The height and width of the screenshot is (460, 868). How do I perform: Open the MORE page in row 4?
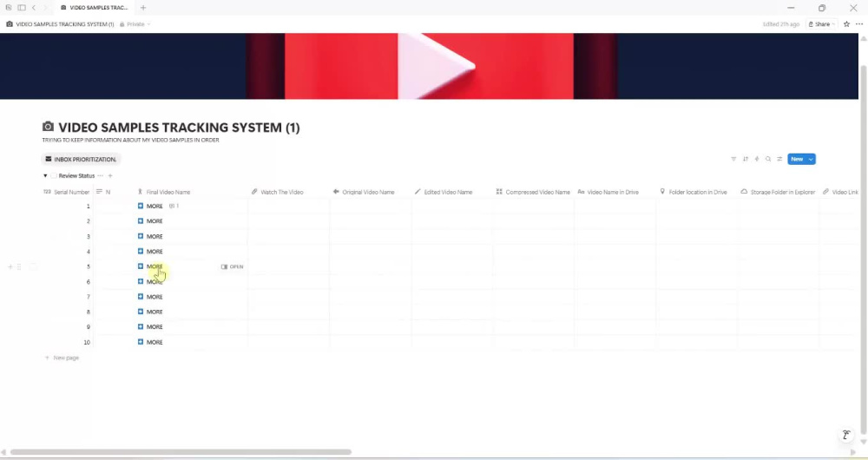pyautogui.click(x=155, y=252)
